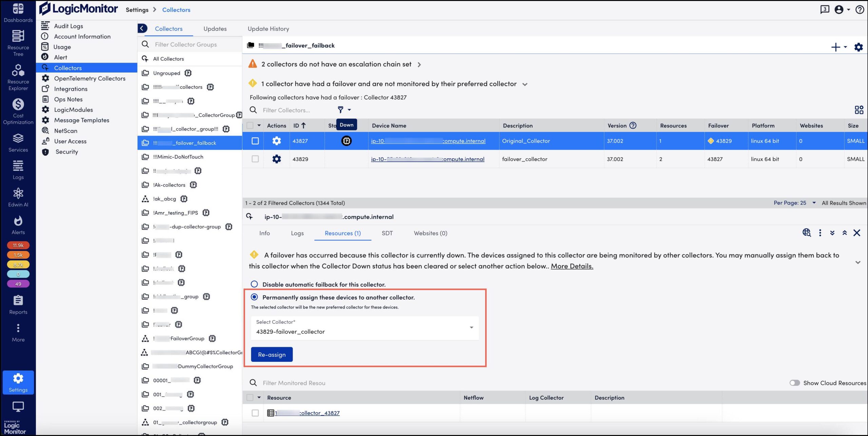Tick the select-all checkbox in Resource table header
The height and width of the screenshot is (436, 868).
click(x=250, y=397)
